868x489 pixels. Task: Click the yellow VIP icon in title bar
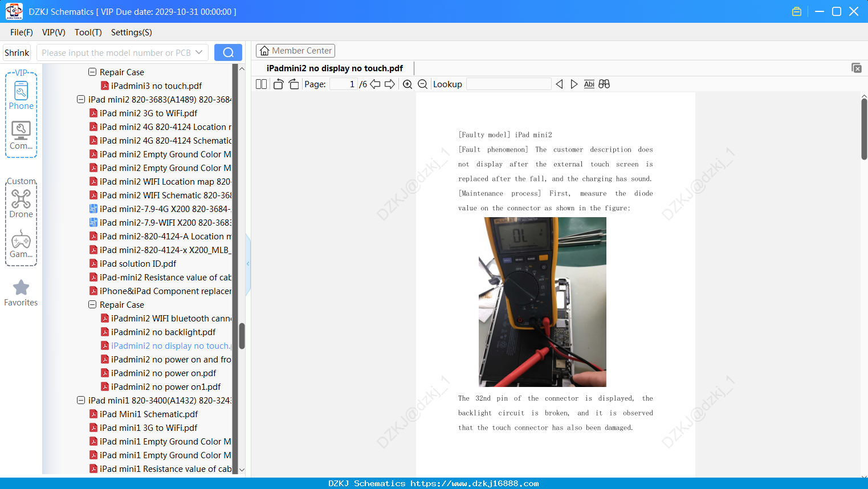[x=797, y=11]
